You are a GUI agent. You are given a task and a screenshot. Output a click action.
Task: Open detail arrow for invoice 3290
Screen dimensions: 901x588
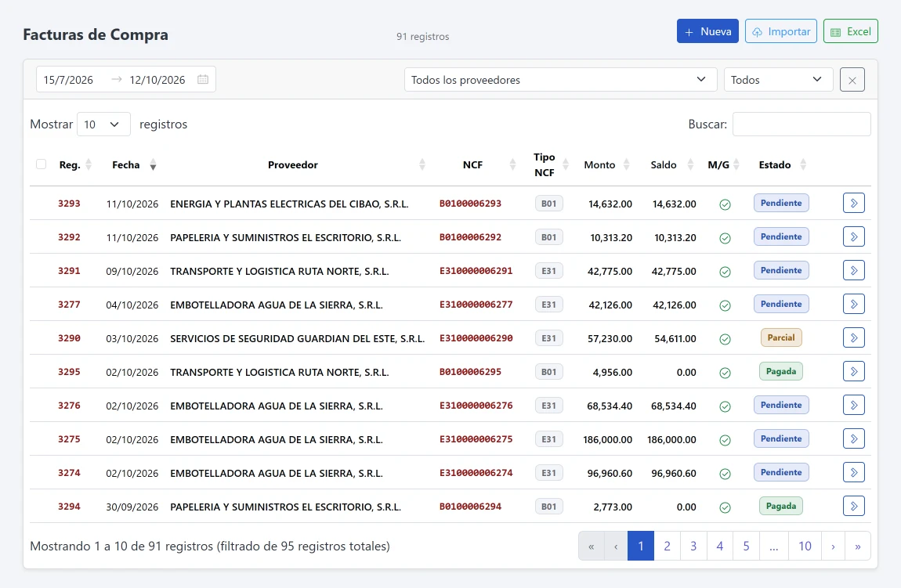(854, 337)
